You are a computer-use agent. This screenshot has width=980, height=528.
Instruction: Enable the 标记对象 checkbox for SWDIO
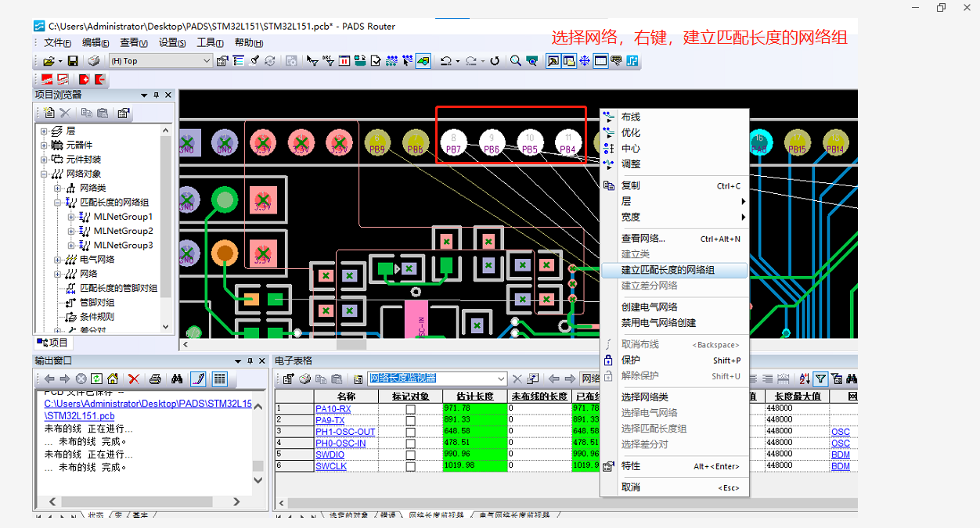(411, 454)
